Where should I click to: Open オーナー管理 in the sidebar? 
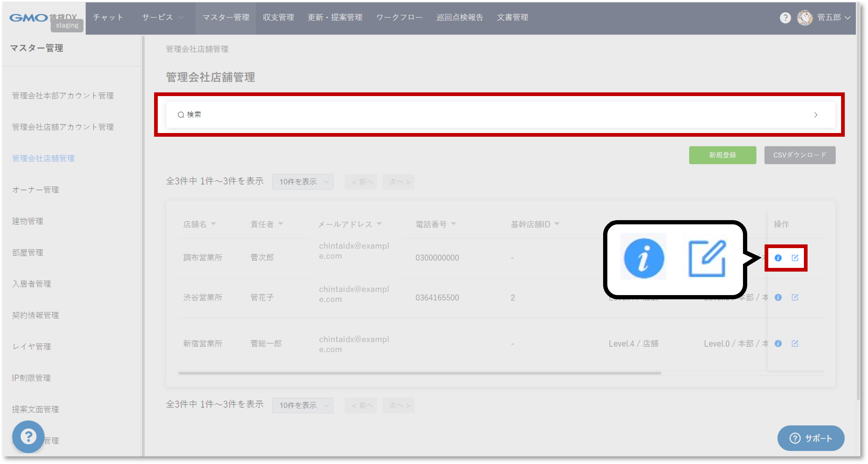tap(35, 190)
